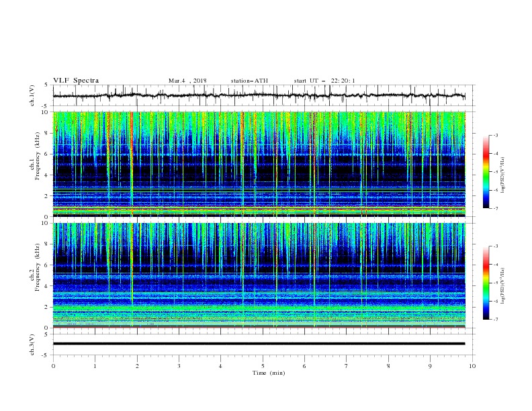Click the ch.1 spectrogram color bar
The height and width of the screenshot is (411, 532).
point(486,172)
